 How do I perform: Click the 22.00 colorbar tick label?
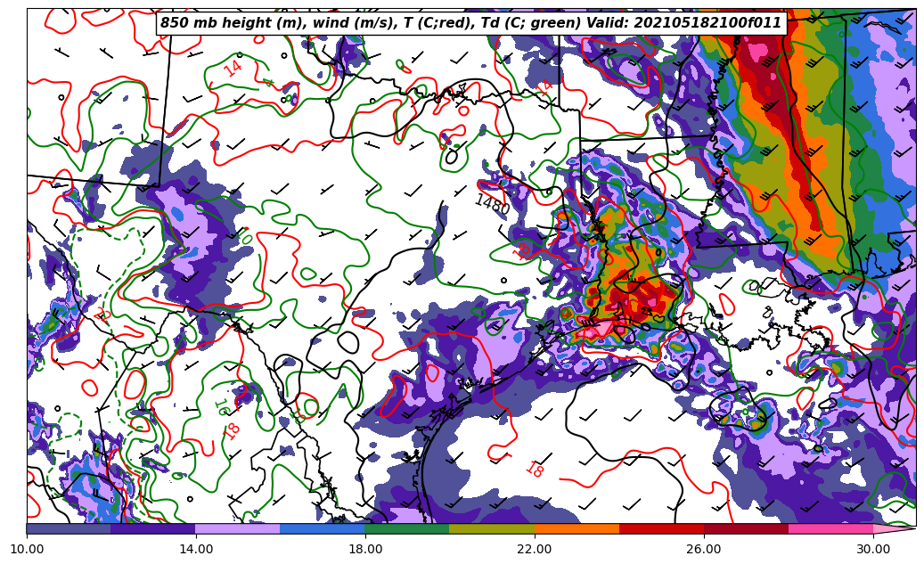click(535, 549)
